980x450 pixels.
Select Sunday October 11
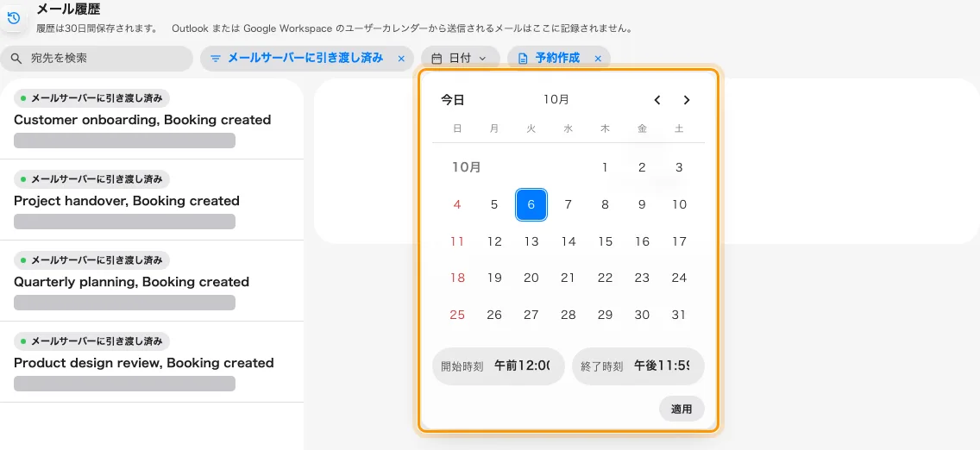(457, 241)
